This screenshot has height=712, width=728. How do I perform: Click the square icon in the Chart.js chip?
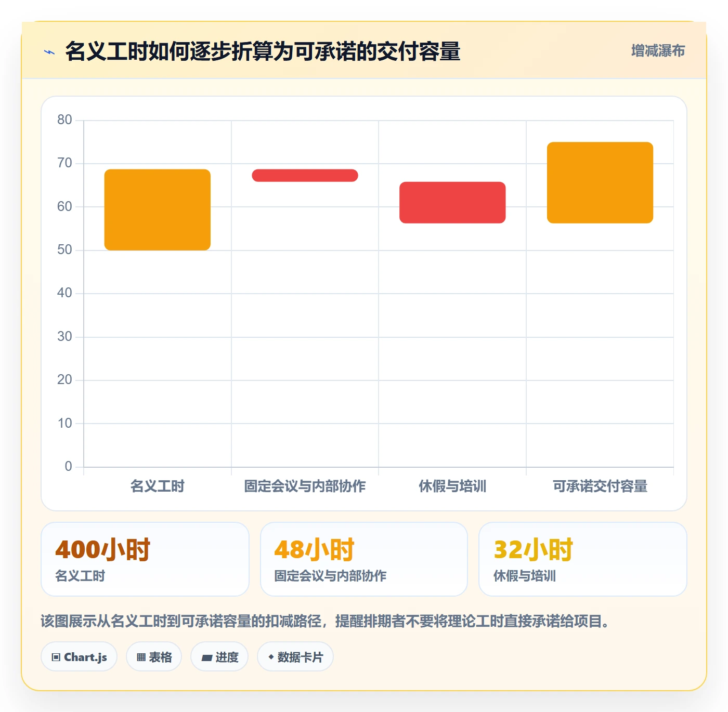56,657
